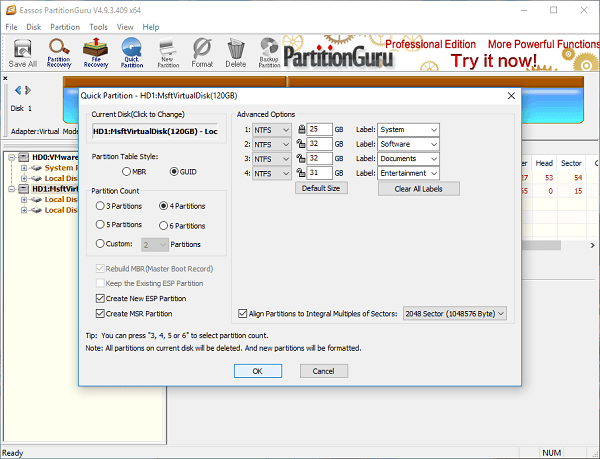This screenshot has width=600, height=459.
Task: Cancel the Quick Partition dialog
Action: coord(324,371)
